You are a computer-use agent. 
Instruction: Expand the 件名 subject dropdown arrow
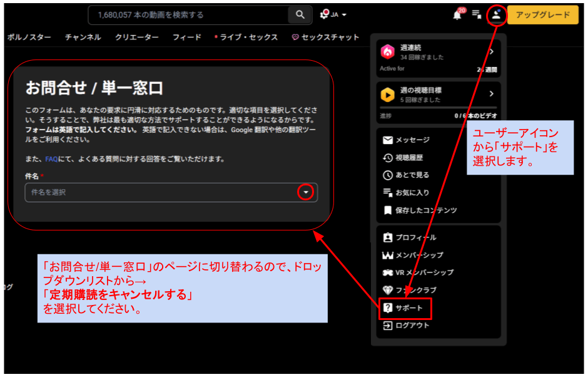(305, 192)
